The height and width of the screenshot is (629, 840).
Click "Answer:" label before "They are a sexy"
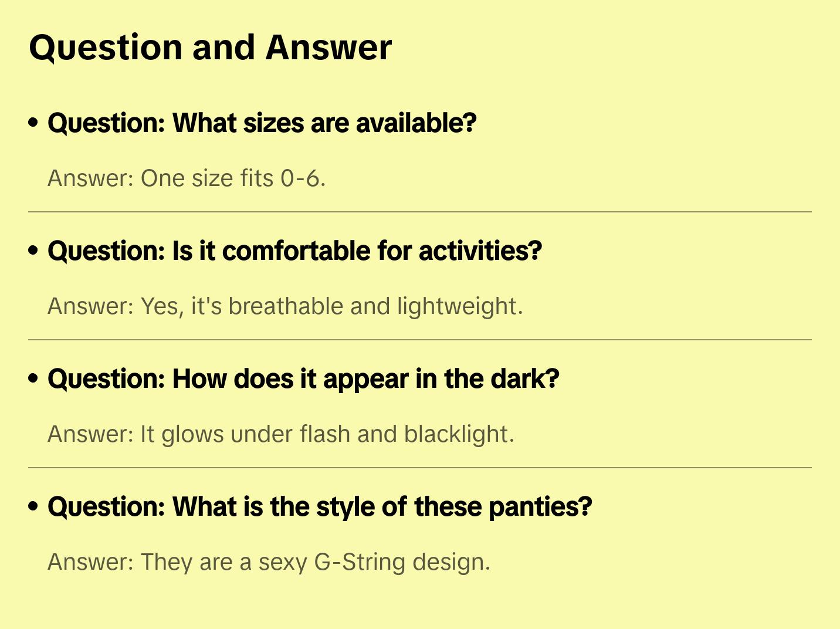click(91, 562)
